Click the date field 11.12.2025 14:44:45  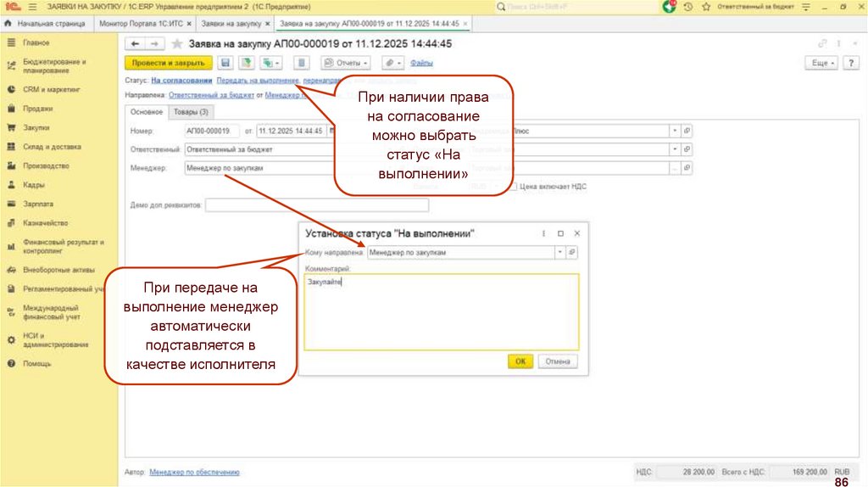tap(292, 132)
